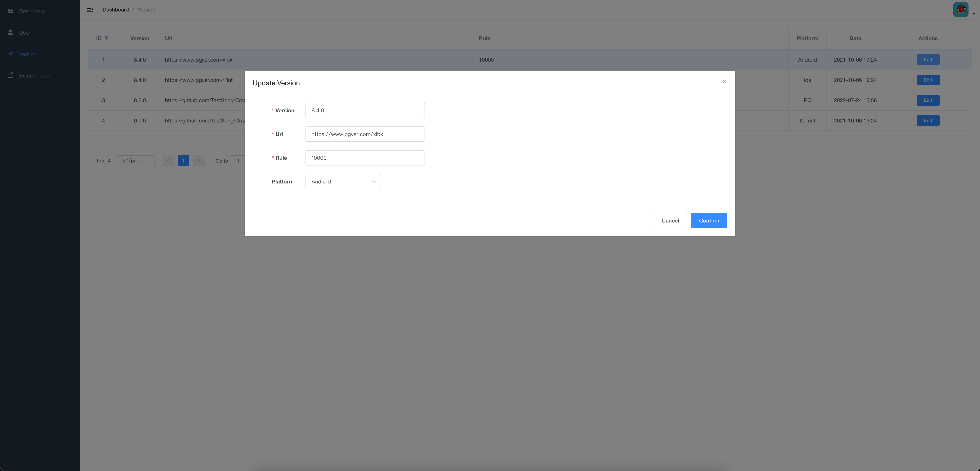The height and width of the screenshot is (471, 980).
Task: Focus the Url text field
Action: [x=365, y=134]
